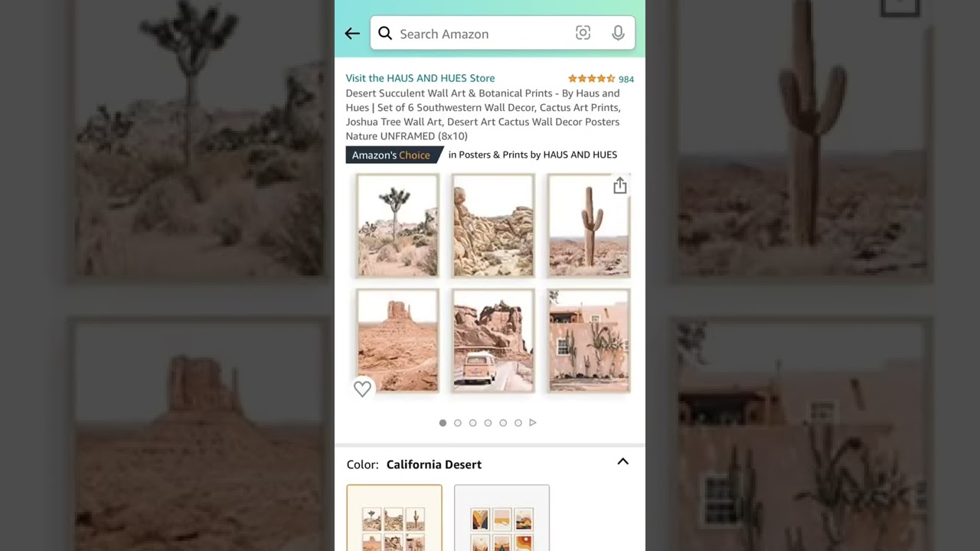
Task: Open Posters & Prints by HAUS AND HUES
Action: (x=533, y=155)
